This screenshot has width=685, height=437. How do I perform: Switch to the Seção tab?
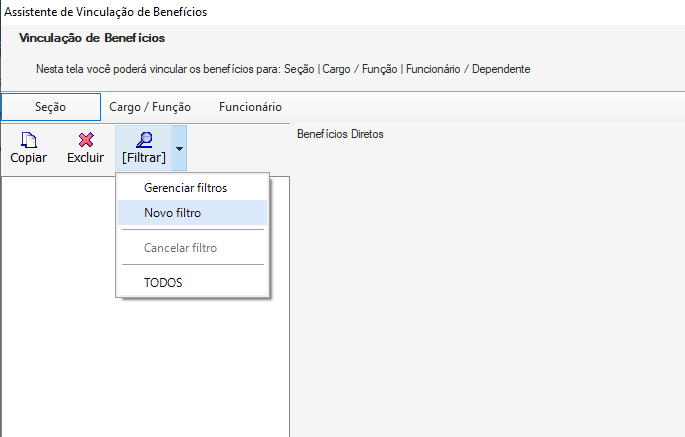(x=51, y=107)
